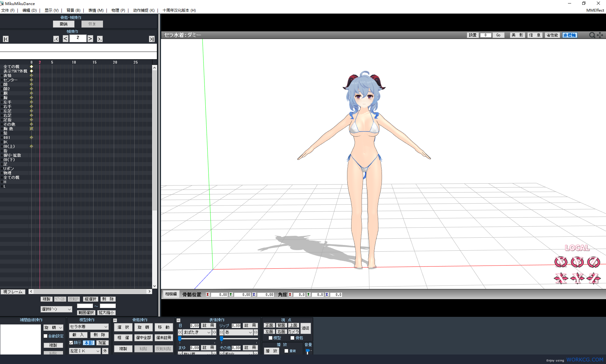
Task: Step forward one frame (>) button
Action: [90, 39]
